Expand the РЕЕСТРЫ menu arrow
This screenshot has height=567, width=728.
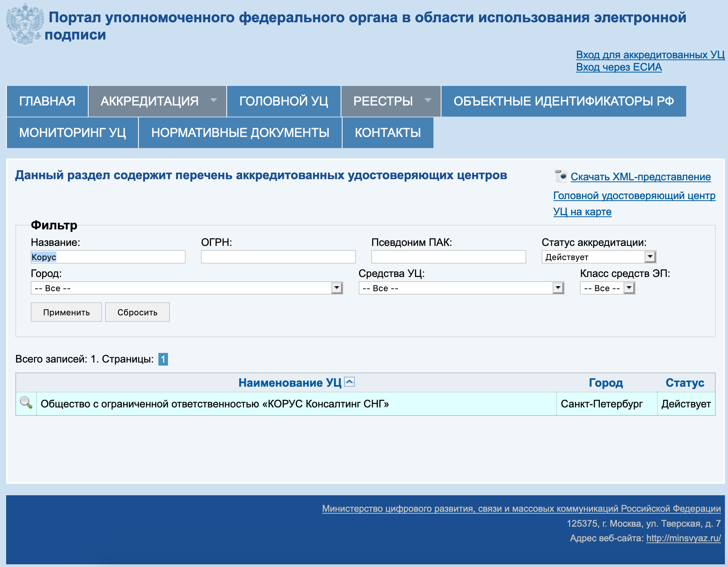[x=428, y=100]
